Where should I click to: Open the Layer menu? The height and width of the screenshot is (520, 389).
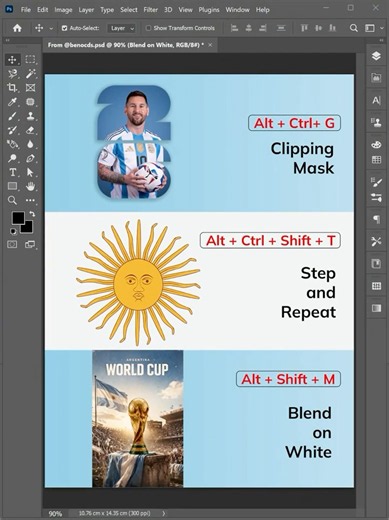[x=86, y=10]
